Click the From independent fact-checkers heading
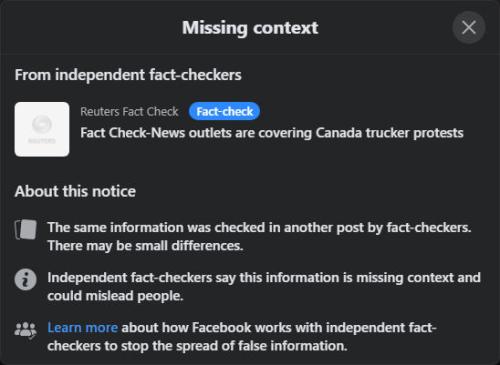 128,75
